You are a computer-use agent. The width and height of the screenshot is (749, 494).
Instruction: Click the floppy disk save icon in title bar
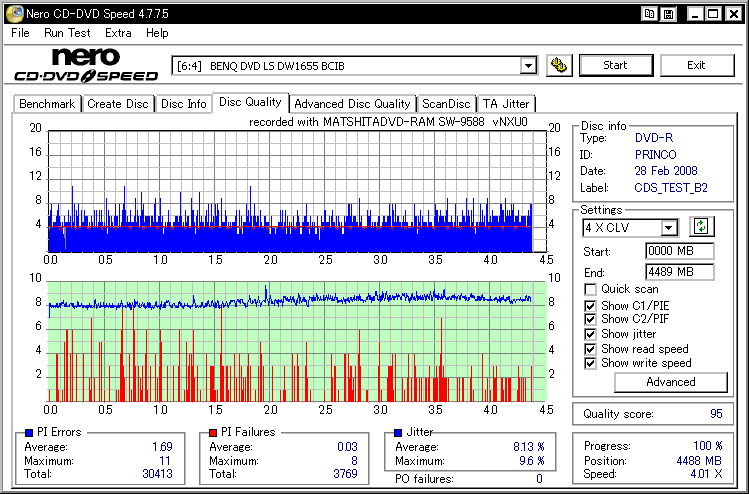667,14
